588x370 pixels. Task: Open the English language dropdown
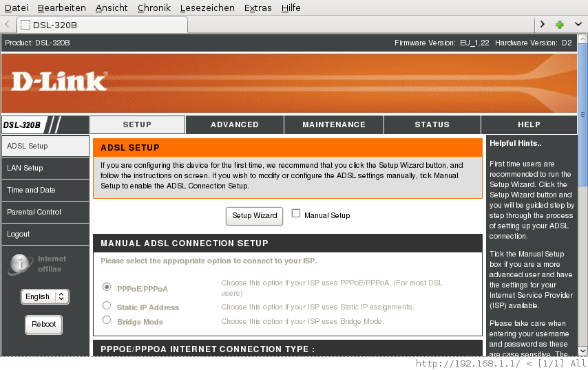click(45, 296)
